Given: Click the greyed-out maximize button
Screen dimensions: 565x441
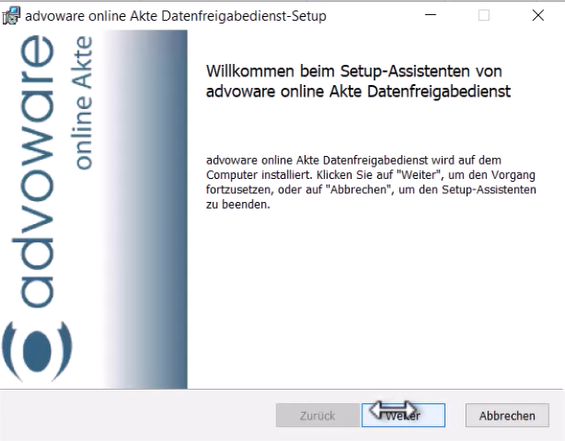Looking at the screenshot, I should (x=484, y=15).
